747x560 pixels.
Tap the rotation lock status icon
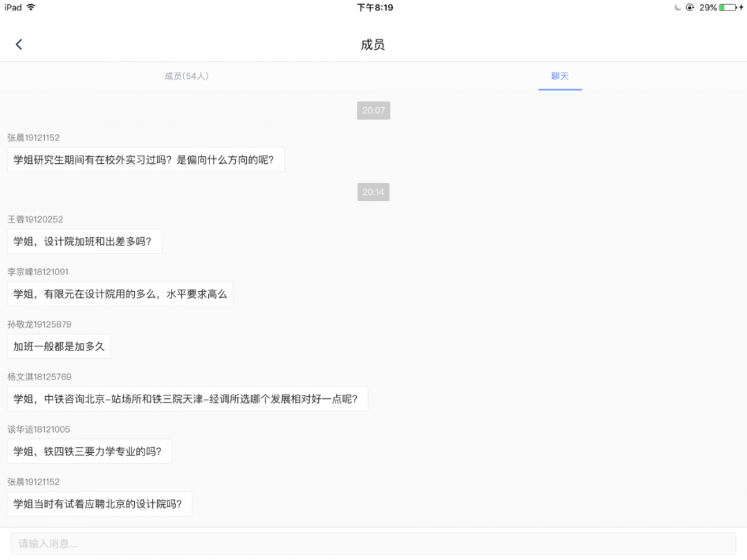(690, 8)
